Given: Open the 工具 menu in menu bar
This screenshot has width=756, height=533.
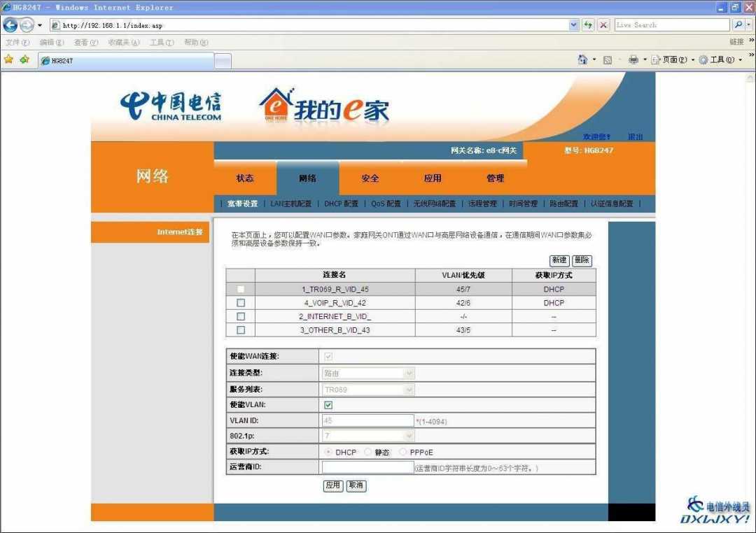Looking at the screenshot, I should point(162,43).
